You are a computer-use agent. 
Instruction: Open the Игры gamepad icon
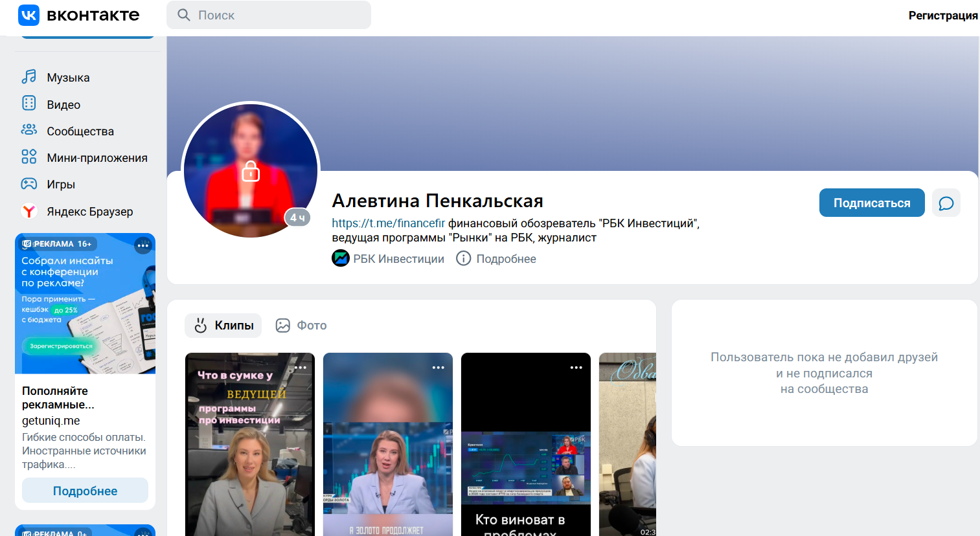coord(29,184)
